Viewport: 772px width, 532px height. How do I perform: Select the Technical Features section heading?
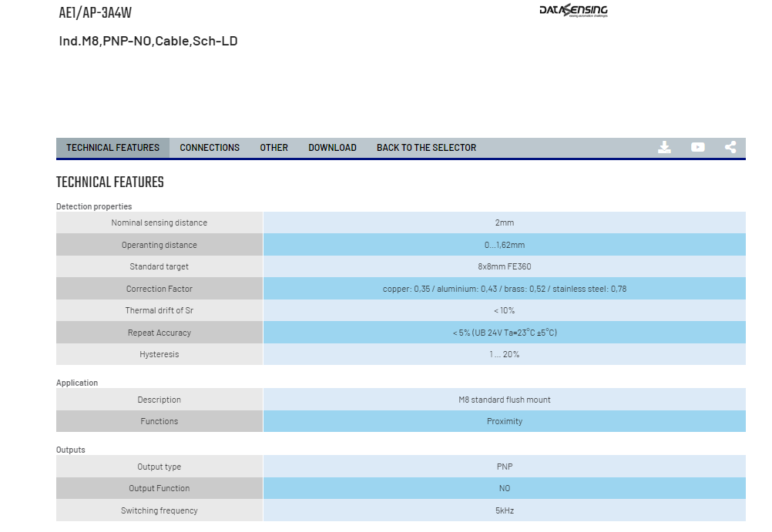coord(110,182)
